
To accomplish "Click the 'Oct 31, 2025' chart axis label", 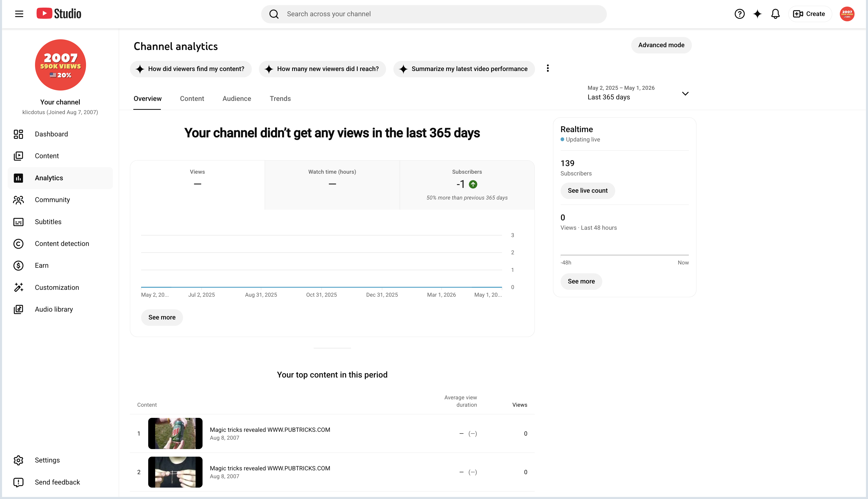I will tap(321, 295).
